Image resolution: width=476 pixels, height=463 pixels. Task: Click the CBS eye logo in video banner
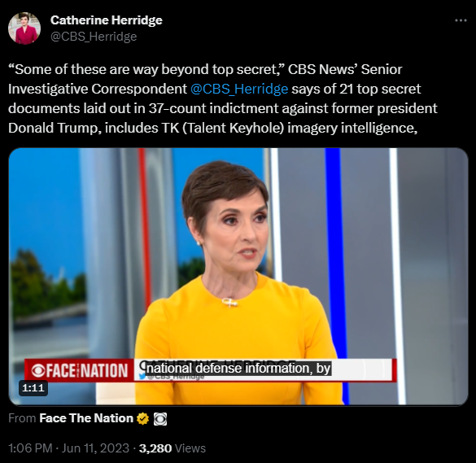(x=38, y=371)
